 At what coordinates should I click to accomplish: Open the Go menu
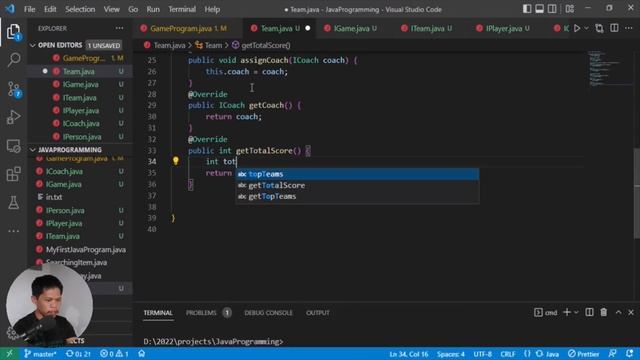tap(133, 9)
